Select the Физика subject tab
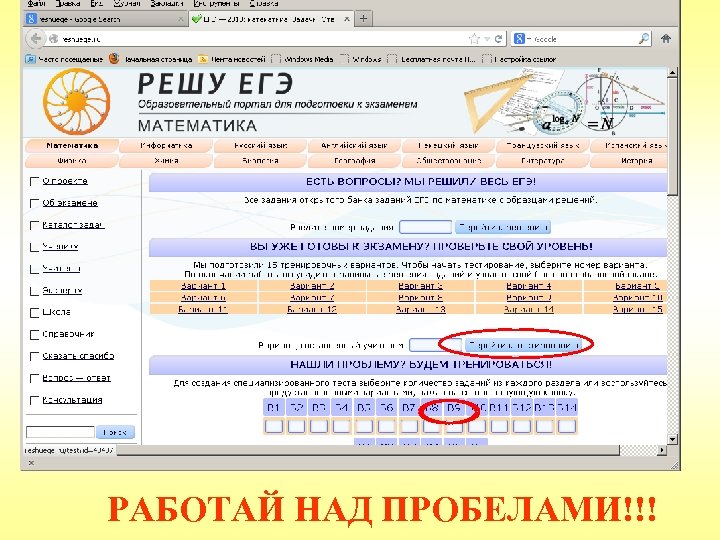This screenshot has height=540, width=720. pyautogui.click(x=72, y=161)
